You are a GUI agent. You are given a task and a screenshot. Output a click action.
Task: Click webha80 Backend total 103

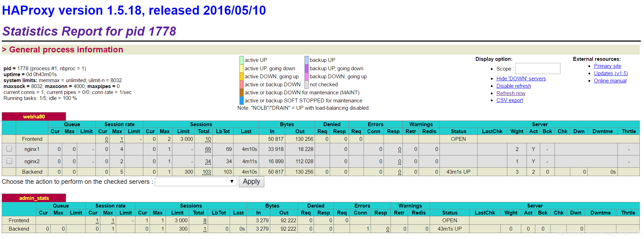click(x=207, y=172)
